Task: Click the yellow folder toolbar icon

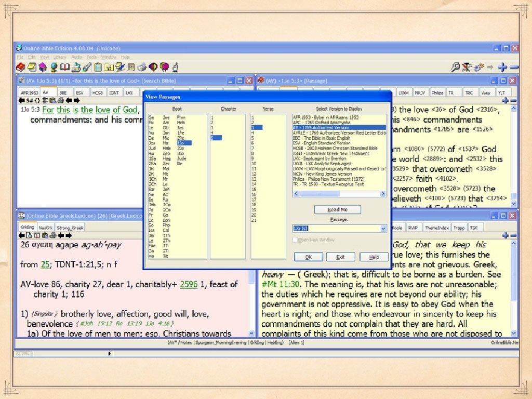Action: click(x=109, y=67)
